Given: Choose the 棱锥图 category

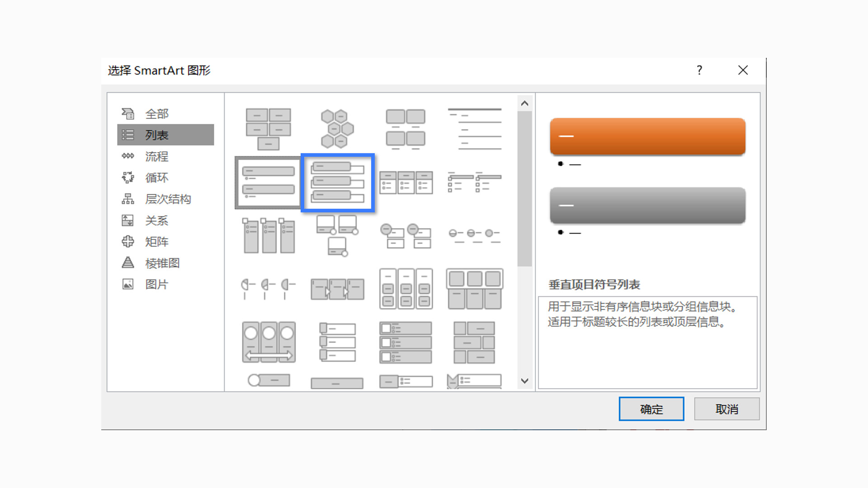Looking at the screenshot, I should tap(162, 263).
